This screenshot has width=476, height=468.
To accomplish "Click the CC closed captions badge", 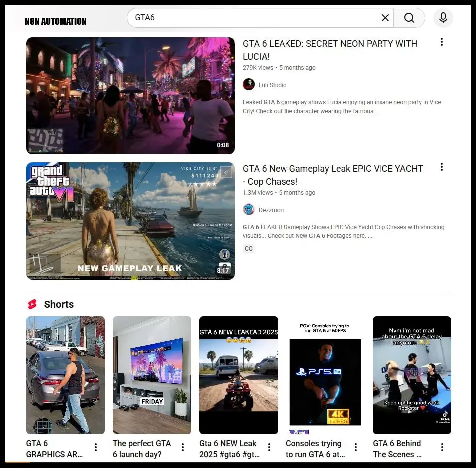I will (x=249, y=249).
